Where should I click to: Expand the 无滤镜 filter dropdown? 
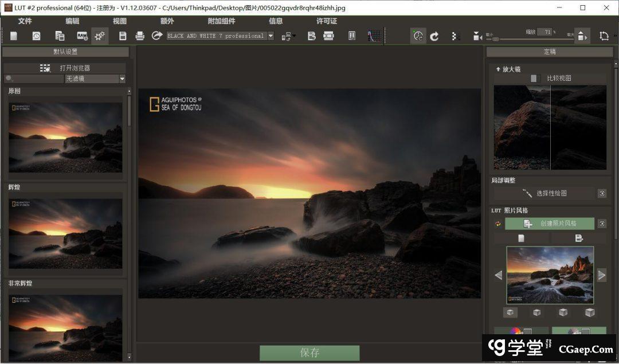[x=122, y=79]
